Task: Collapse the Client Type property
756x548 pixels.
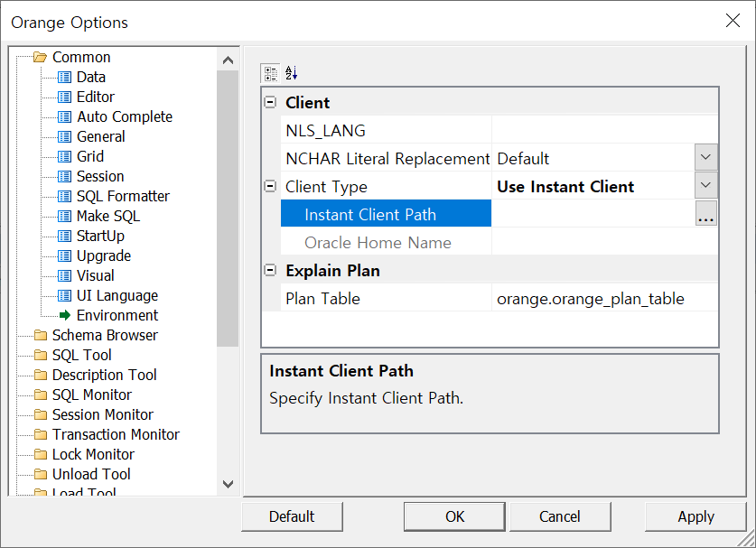Action: tap(270, 186)
